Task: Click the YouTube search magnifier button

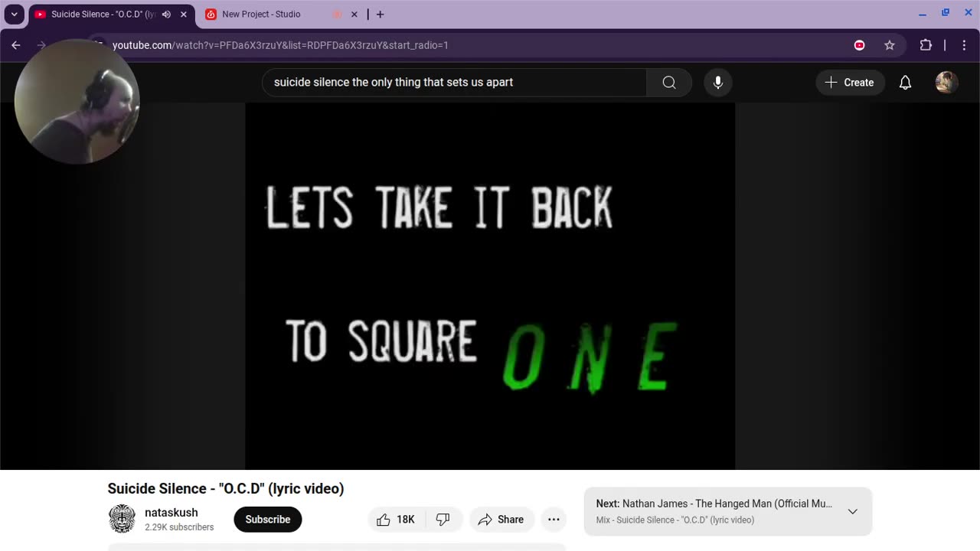Action: [x=669, y=82]
